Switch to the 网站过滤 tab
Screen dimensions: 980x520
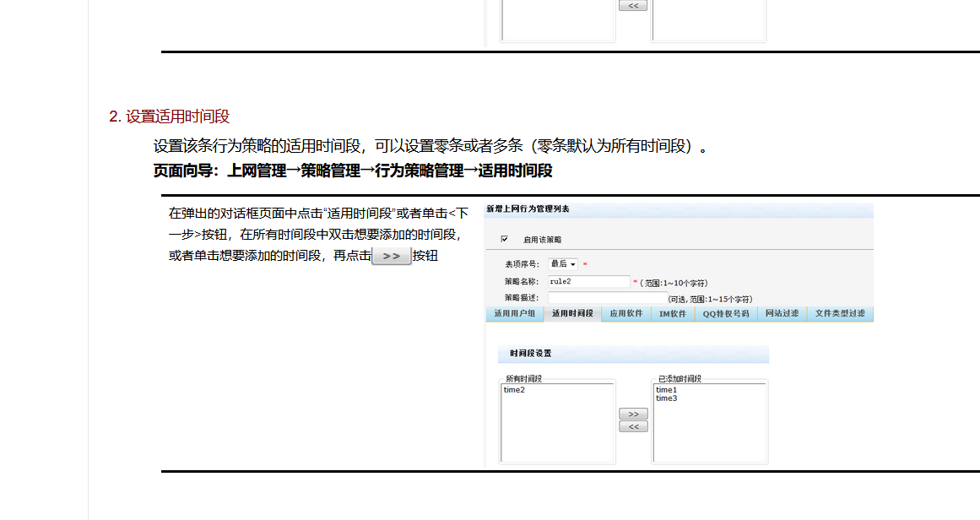coord(782,314)
